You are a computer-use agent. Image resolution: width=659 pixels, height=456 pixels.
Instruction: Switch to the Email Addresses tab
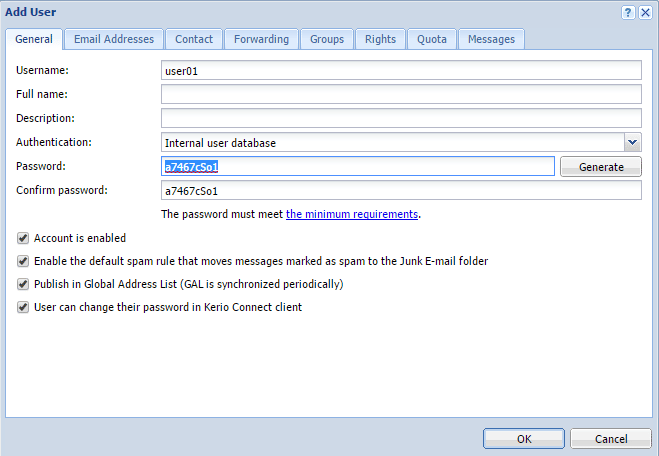click(x=114, y=39)
